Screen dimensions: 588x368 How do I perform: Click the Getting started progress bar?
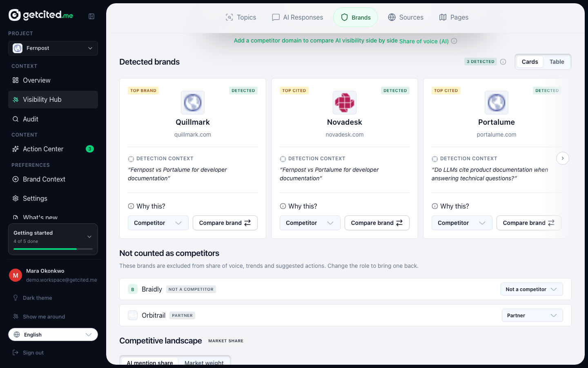tap(53, 249)
